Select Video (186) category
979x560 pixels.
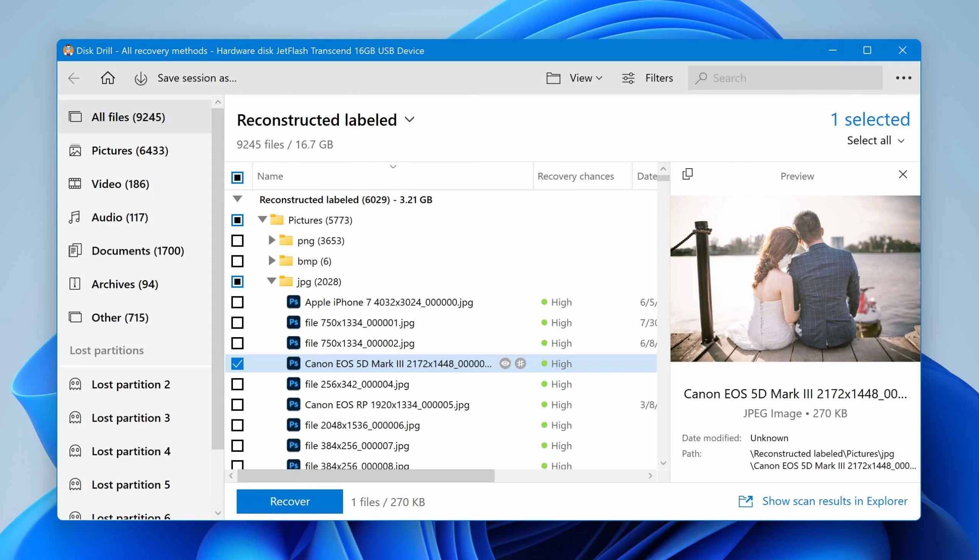point(135,184)
